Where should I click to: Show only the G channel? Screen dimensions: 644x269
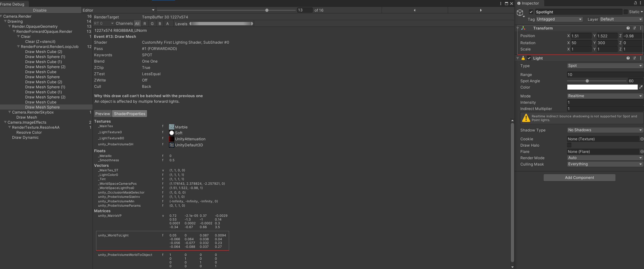[x=152, y=23]
